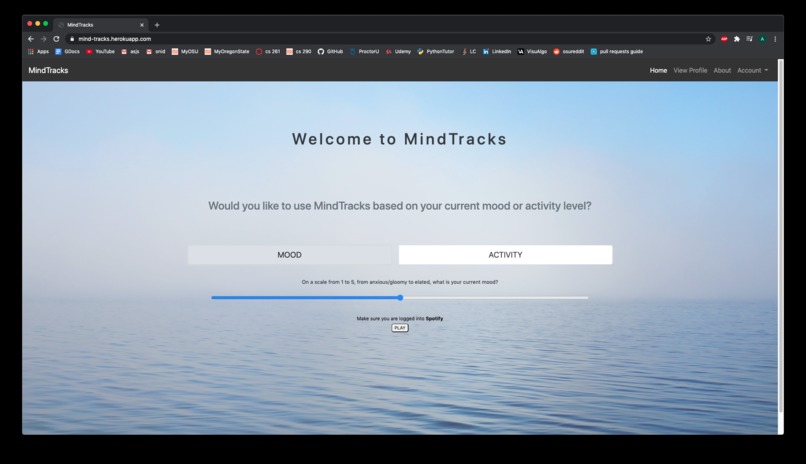Go to the Home nav item
The image size is (806, 464).
tap(658, 70)
